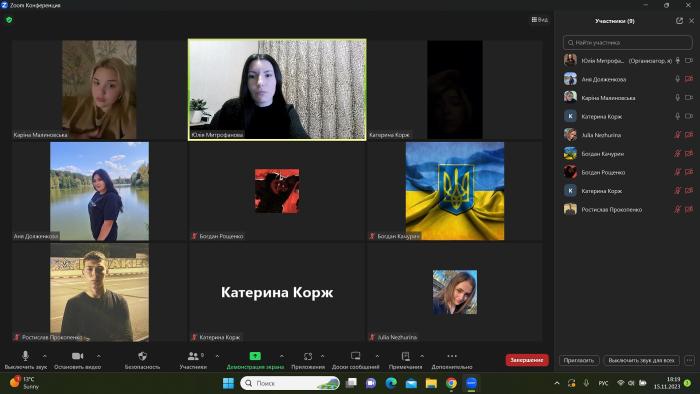The image size is (700, 394).
Task: Open File Explorer from taskbar
Action: (431, 383)
